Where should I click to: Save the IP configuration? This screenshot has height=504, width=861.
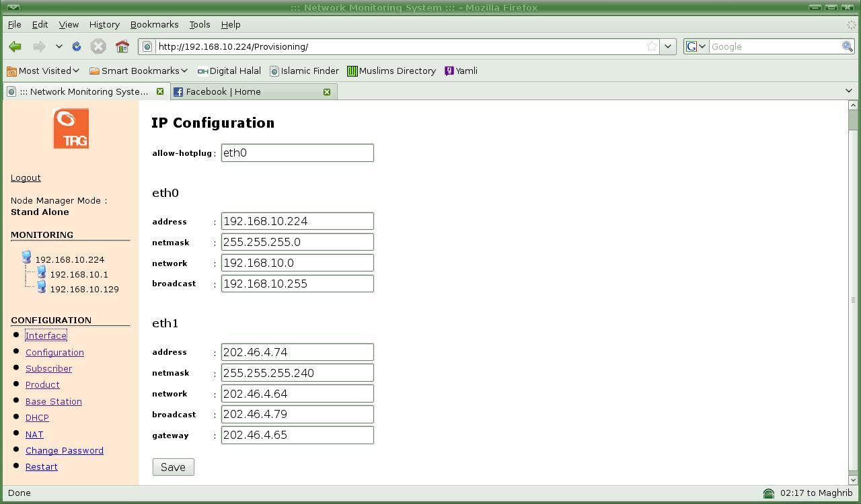pos(174,467)
